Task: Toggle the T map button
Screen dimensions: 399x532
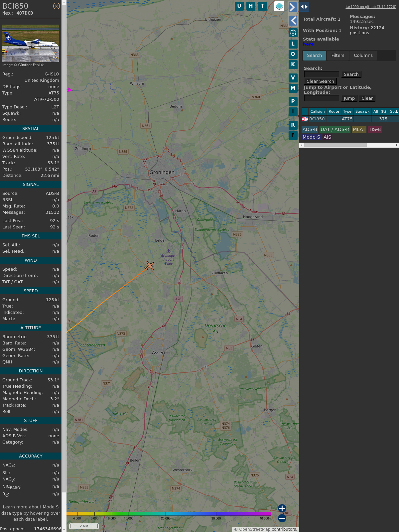Action: [263, 6]
